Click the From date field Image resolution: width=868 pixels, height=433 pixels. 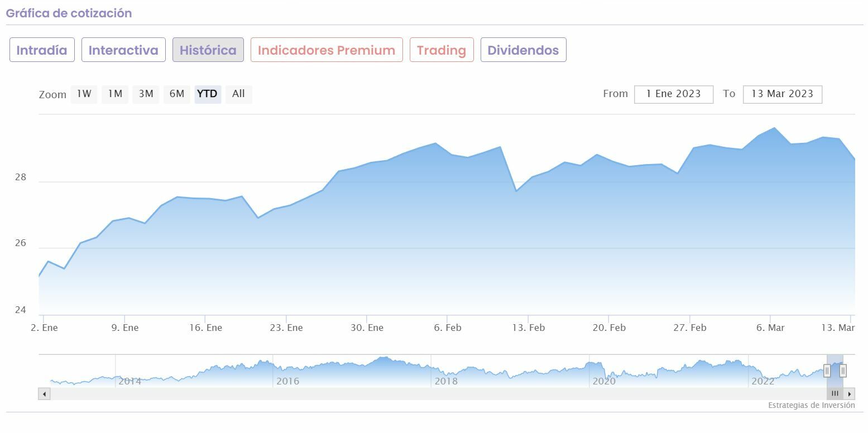(x=673, y=94)
